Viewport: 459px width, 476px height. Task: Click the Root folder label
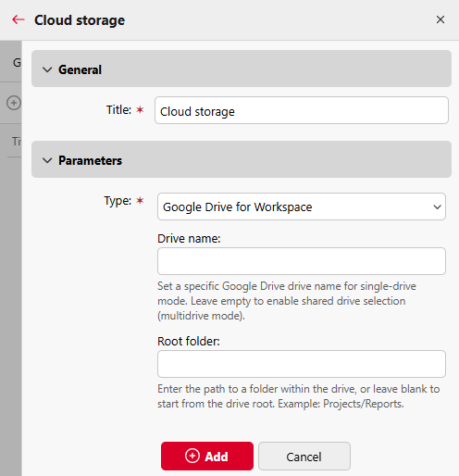tap(189, 342)
